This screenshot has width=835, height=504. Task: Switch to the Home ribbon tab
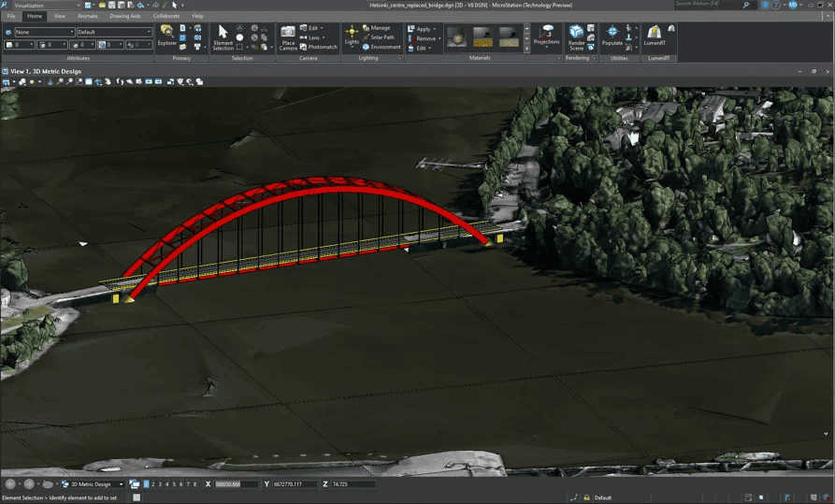click(x=35, y=16)
